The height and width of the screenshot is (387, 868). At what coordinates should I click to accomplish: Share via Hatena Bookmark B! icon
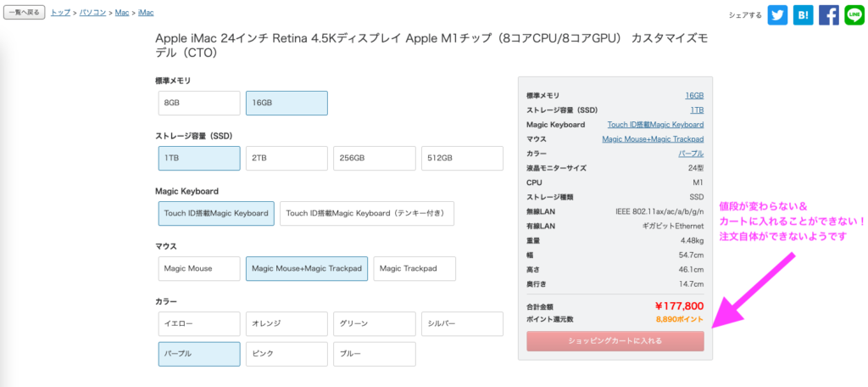tap(803, 15)
